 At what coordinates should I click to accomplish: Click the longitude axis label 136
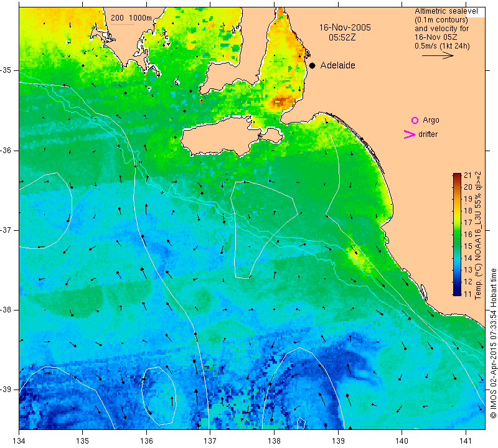tap(146, 441)
